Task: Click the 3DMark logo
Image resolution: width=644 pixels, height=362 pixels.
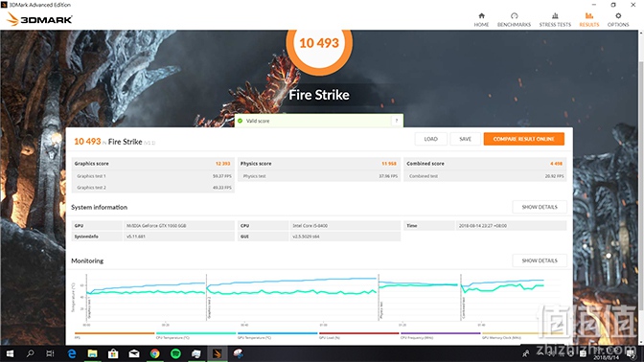Action: (39, 19)
